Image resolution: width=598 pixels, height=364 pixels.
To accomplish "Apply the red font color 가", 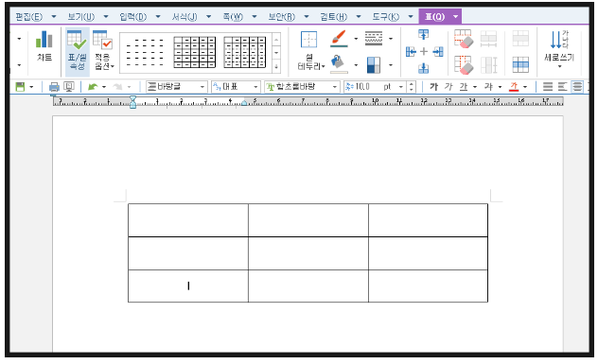I will [514, 87].
